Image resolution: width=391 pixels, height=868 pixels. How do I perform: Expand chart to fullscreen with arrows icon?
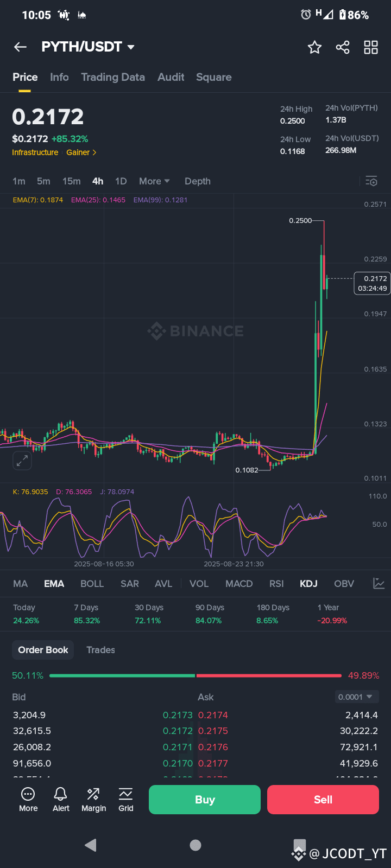tap(22, 461)
